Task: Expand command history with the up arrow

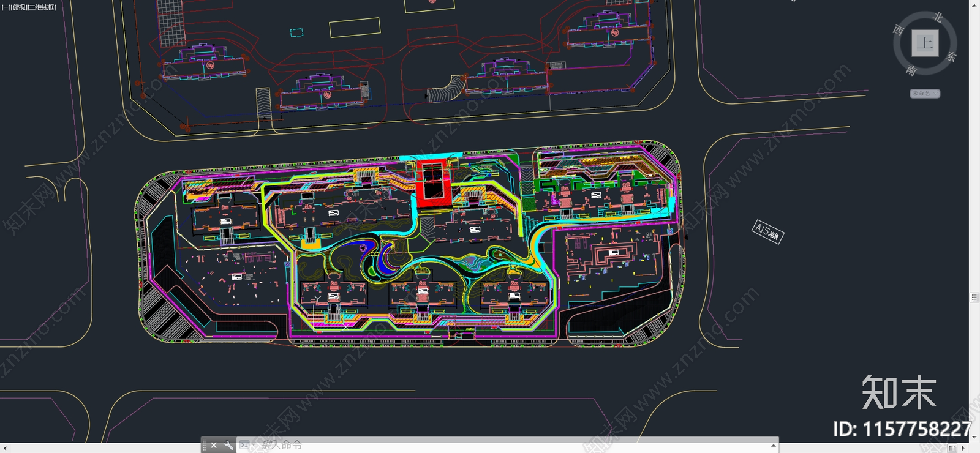Action: [x=774, y=445]
